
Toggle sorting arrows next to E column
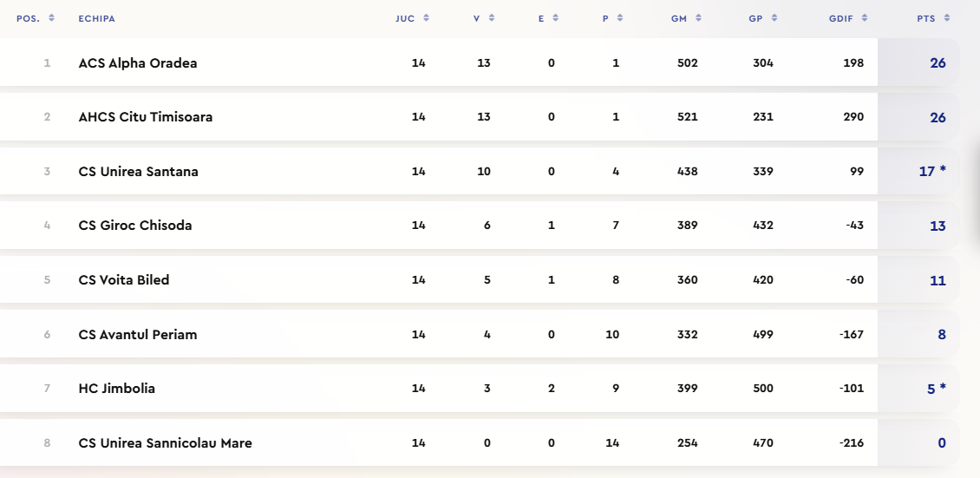(x=556, y=18)
